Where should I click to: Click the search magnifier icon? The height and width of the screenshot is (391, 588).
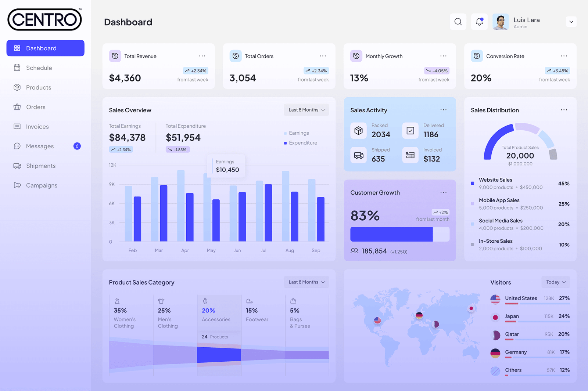458,22
